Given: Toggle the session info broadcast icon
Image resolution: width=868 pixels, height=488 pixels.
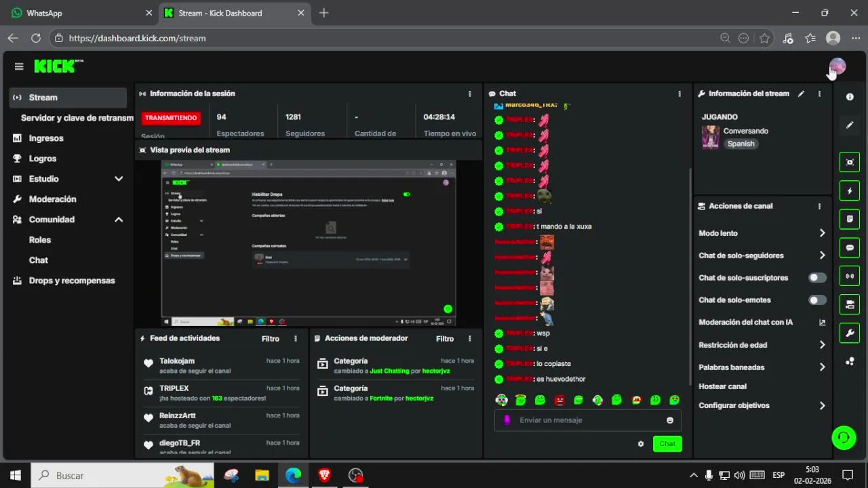Looking at the screenshot, I should [x=850, y=277].
